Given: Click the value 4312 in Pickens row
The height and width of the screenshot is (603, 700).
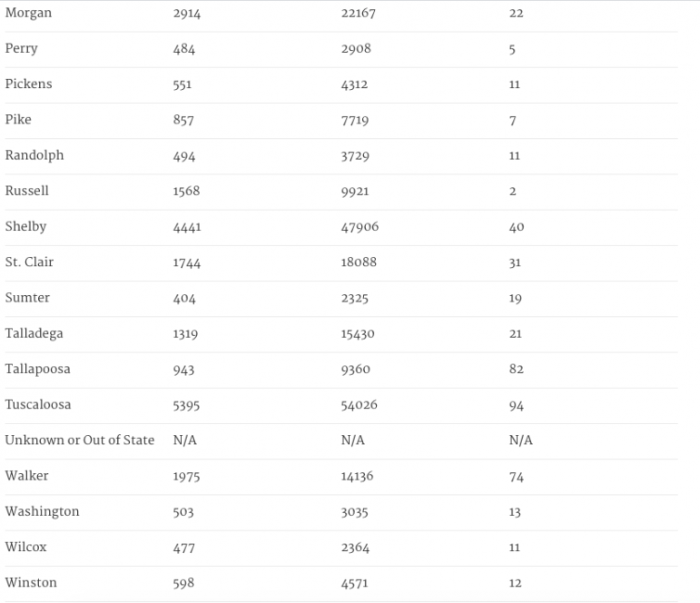Looking at the screenshot, I should point(357,84).
